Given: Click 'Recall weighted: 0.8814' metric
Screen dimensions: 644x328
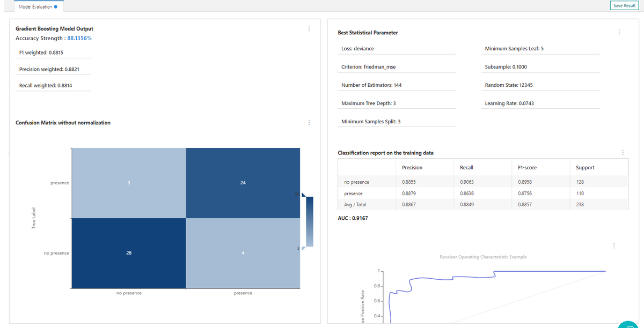Looking at the screenshot, I should [x=46, y=86].
